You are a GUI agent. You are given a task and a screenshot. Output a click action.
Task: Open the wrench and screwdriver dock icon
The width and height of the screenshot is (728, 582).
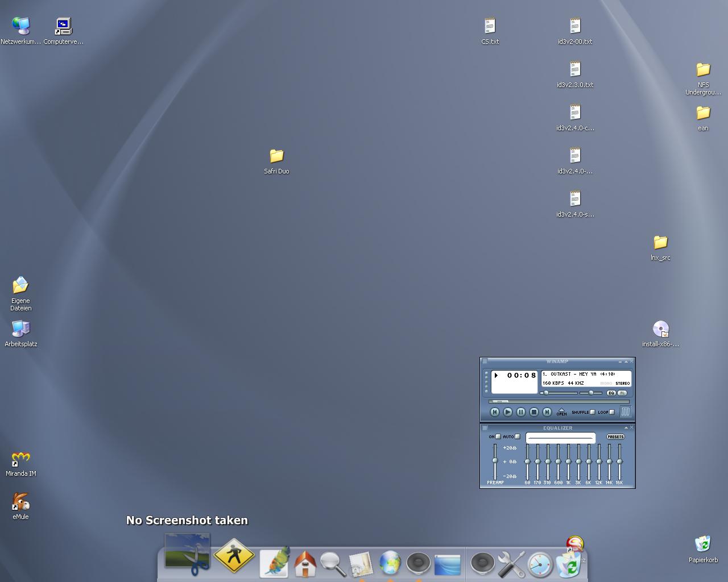pos(511,564)
